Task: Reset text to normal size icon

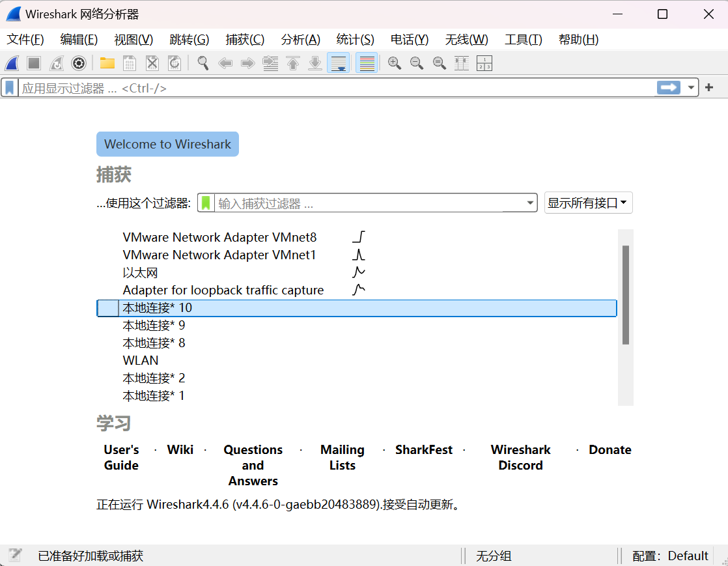Action: (440, 63)
